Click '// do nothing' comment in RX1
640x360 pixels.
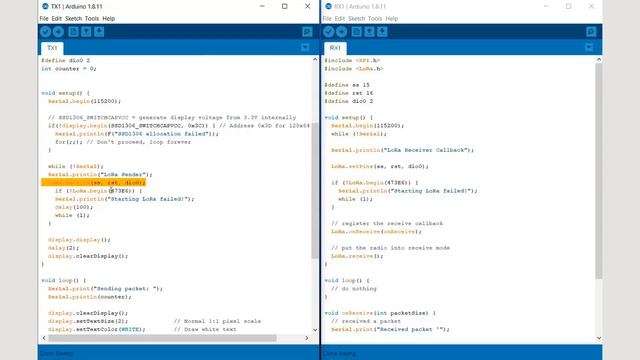point(354,289)
